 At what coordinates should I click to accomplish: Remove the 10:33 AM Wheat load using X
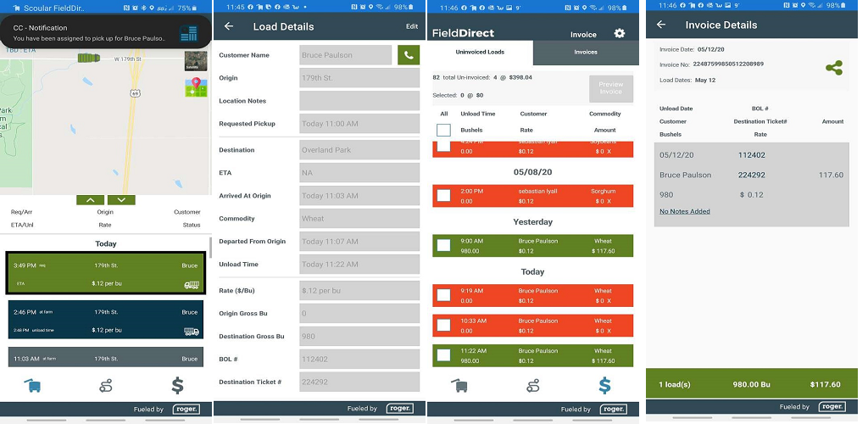coord(609,331)
